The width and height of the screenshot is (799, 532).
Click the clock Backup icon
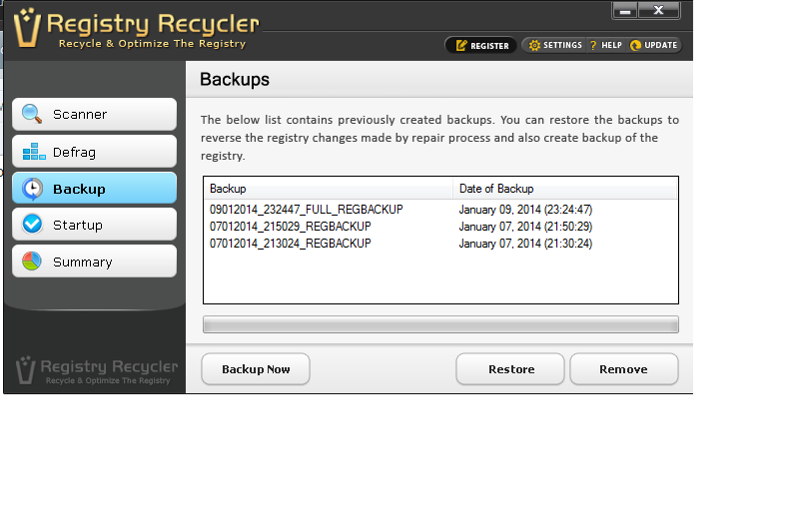(32, 189)
